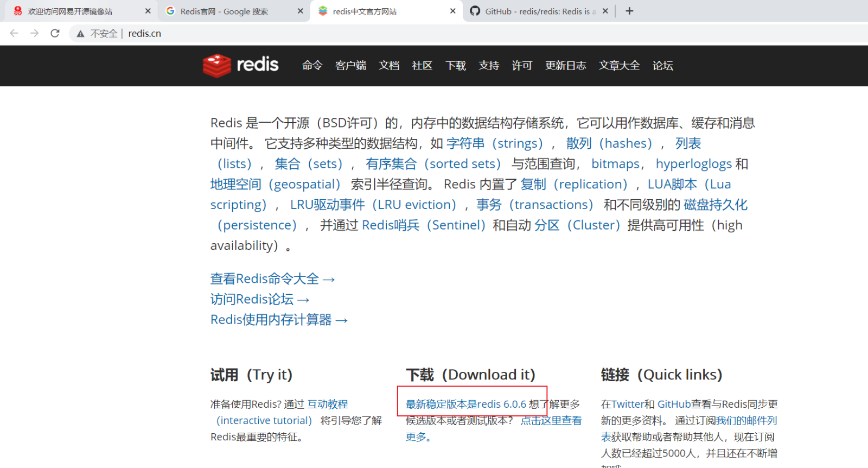Open the 命令 nav menu item
The width and height of the screenshot is (868, 468).
pyautogui.click(x=312, y=66)
